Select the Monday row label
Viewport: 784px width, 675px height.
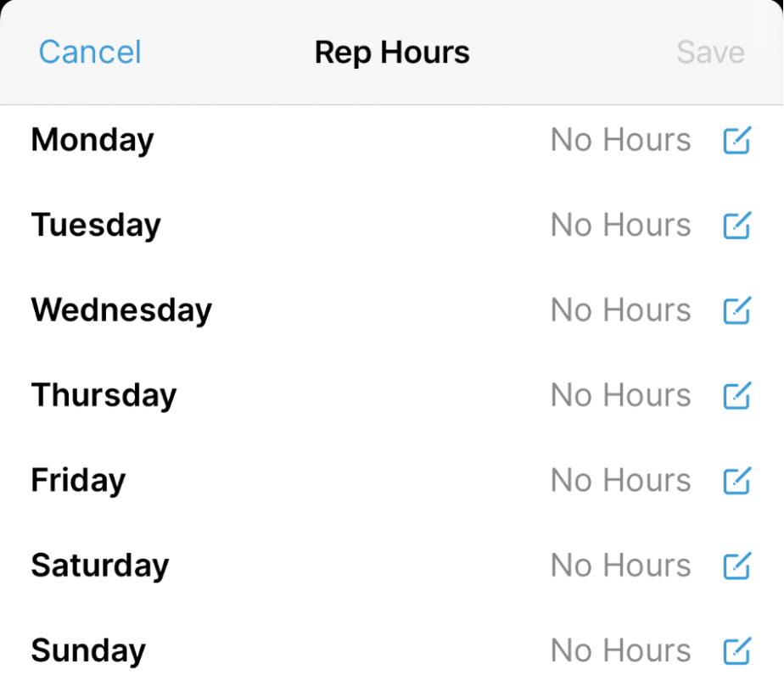click(92, 140)
